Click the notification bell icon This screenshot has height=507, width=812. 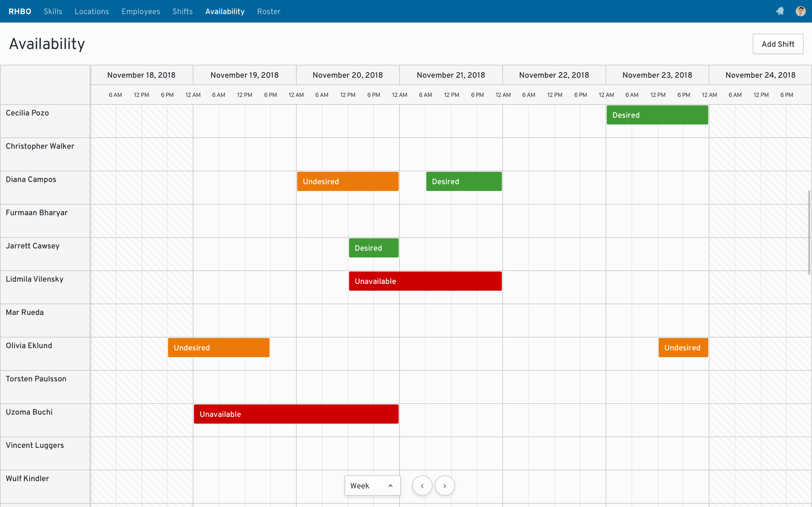point(780,11)
